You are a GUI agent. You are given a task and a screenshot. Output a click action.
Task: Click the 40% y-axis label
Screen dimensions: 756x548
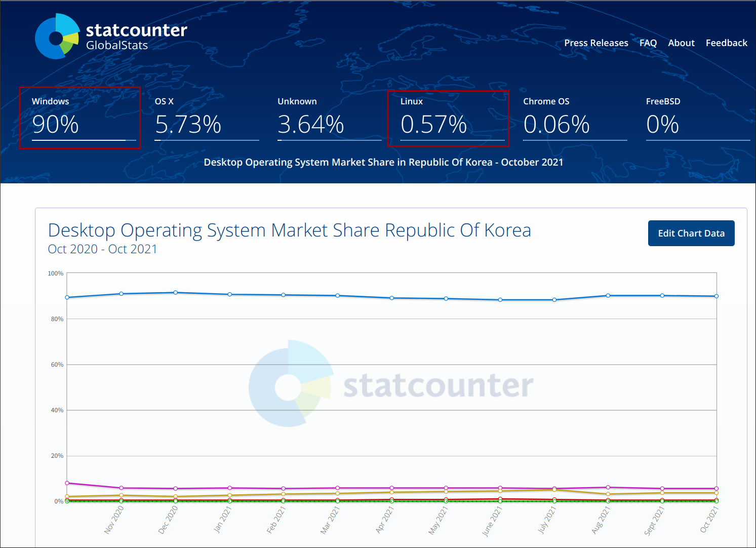tap(57, 410)
